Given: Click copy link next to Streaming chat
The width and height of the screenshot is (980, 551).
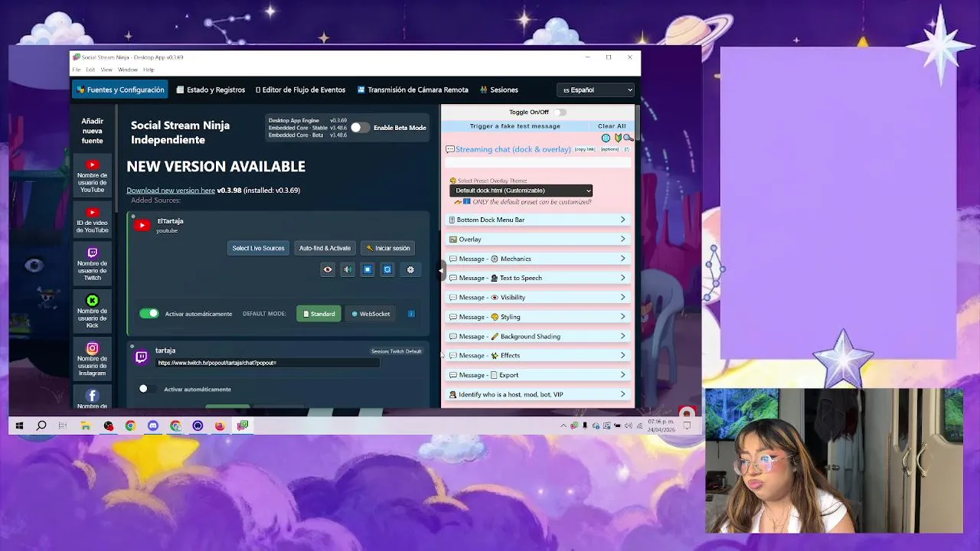Looking at the screenshot, I should click(585, 149).
